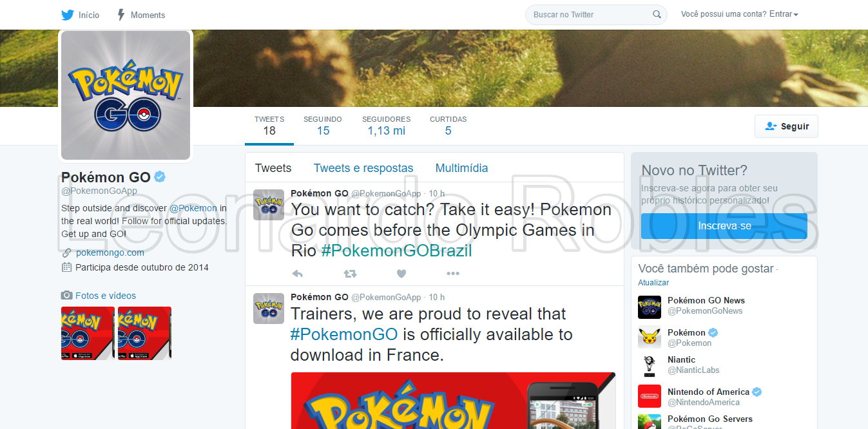Click the link chain icon by pokemongo.com
This screenshot has height=429, width=868.
66,253
